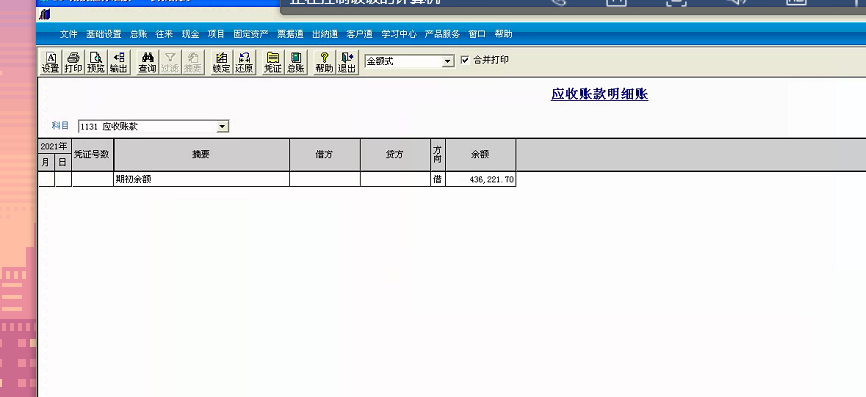This screenshot has height=397, width=866.
Task: Open the 往来 menu
Action: (x=164, y=34)
